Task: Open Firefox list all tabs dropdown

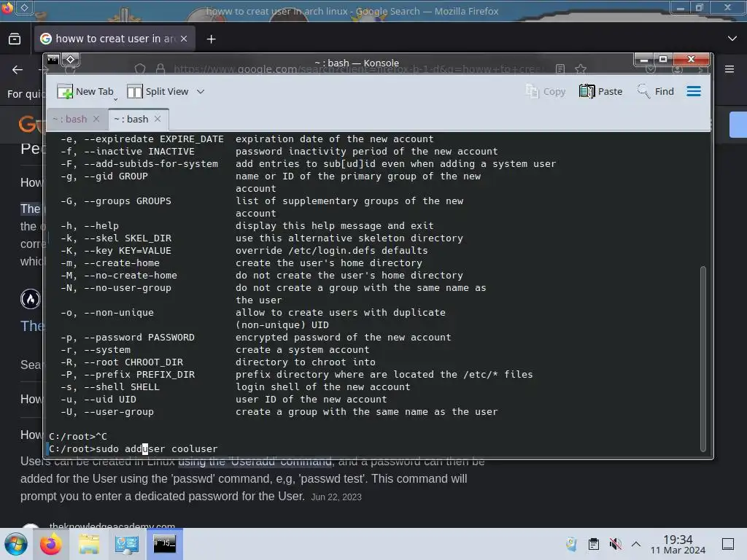Action: coord(732,39)
